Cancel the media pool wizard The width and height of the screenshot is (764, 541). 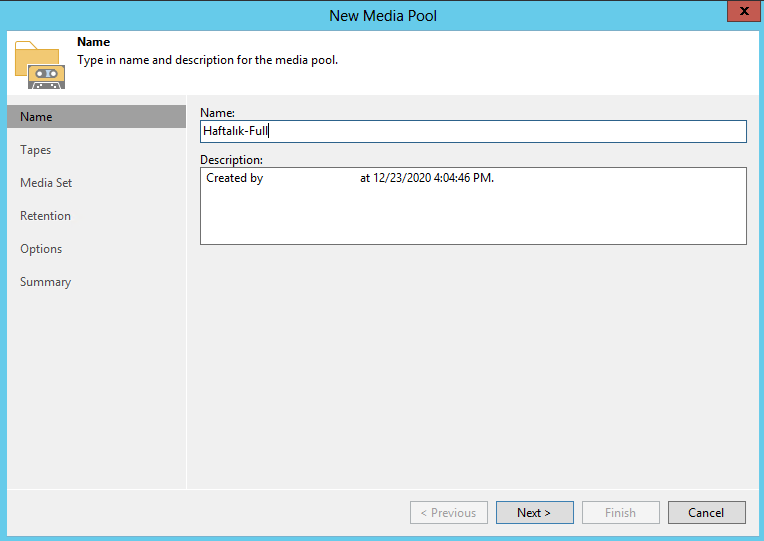706,513
